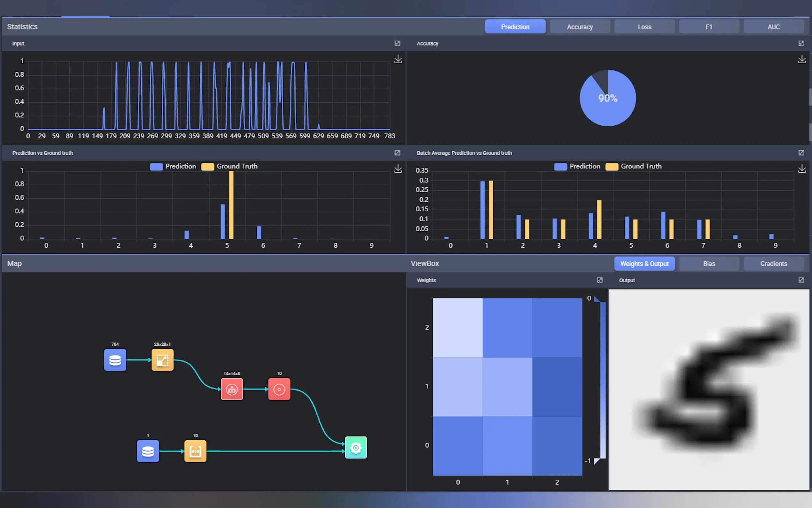Switch to the Loss statistics tab
The width and height of the screenshot is (812, 508).
point(644,27)
